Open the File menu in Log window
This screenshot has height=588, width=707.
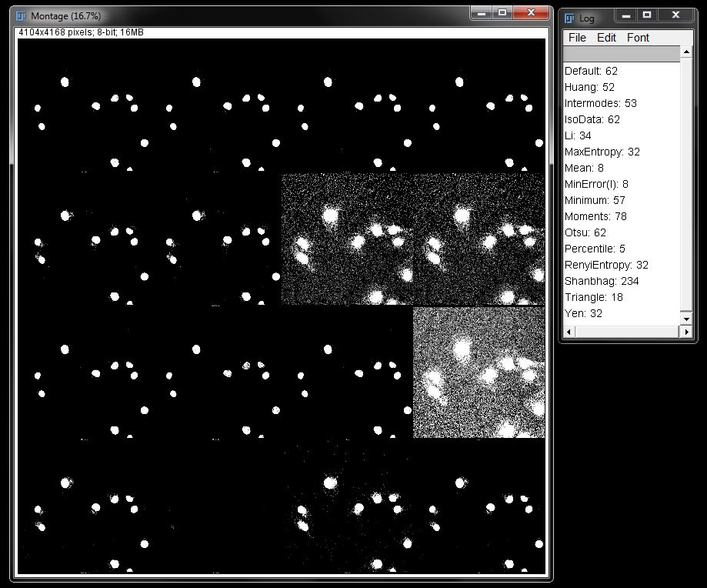pos(576,38)
